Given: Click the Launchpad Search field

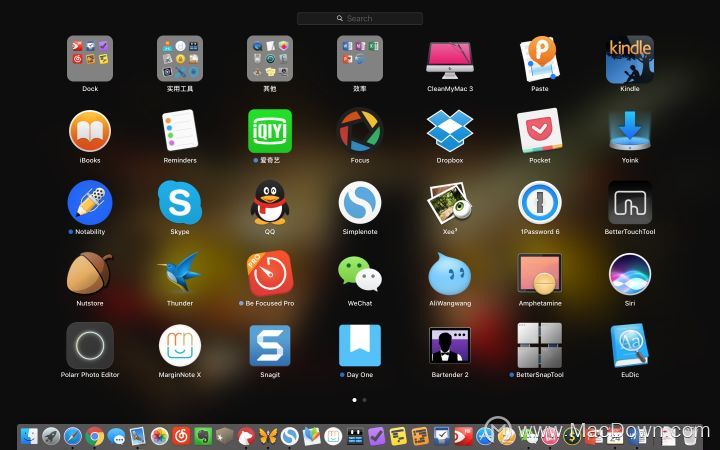Looking at the screenshot, I should (x=360, y=18).
